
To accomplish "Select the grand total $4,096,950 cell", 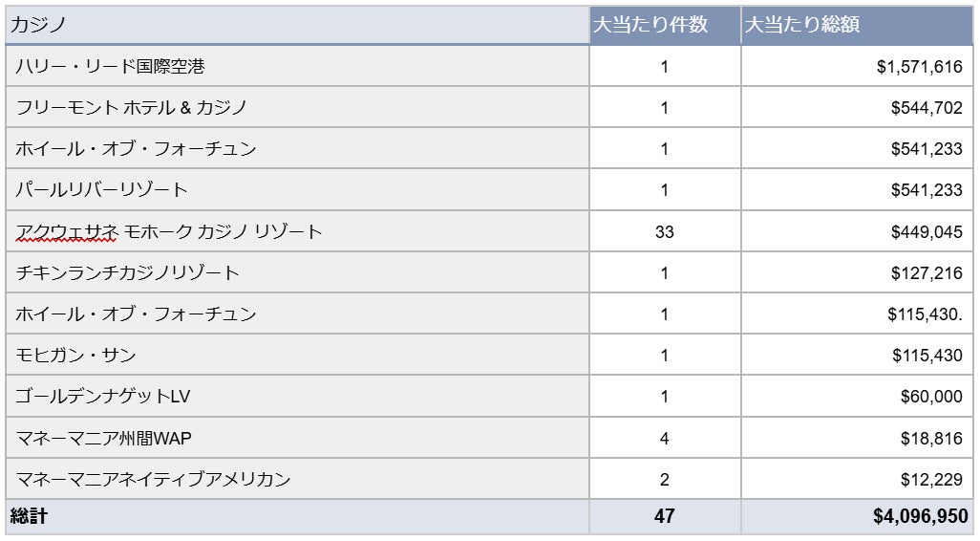I will [920, 517].
